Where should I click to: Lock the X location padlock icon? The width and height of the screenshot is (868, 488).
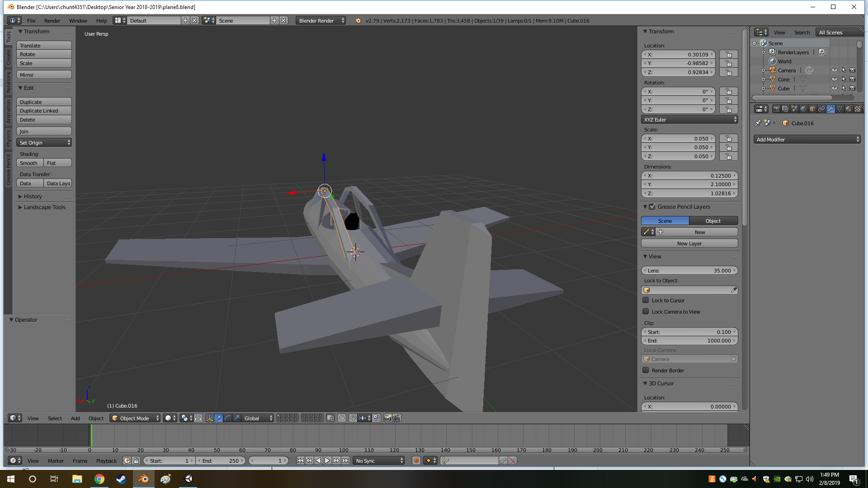tap(728, 55)
